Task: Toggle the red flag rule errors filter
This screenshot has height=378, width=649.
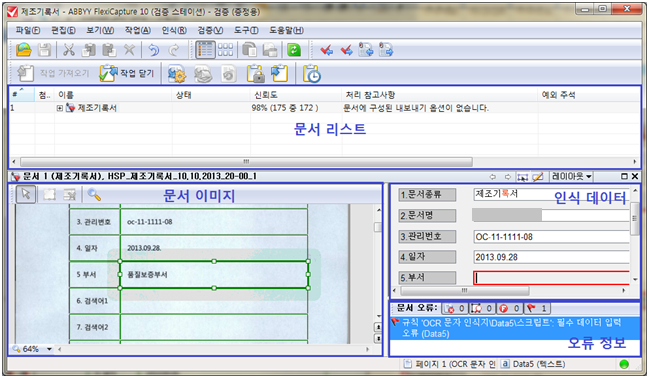Action: [537, 308]
